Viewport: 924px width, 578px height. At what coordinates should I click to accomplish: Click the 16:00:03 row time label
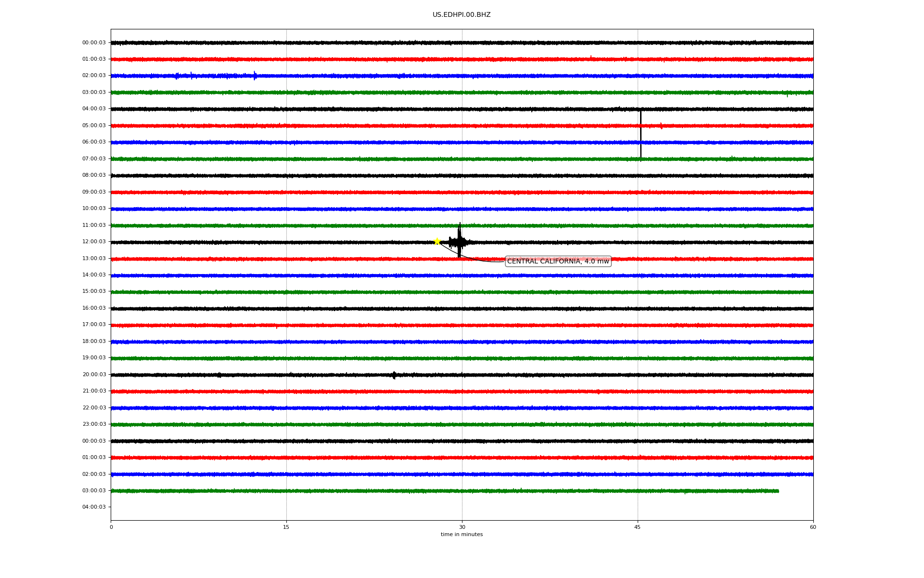(x=94, y=308)
